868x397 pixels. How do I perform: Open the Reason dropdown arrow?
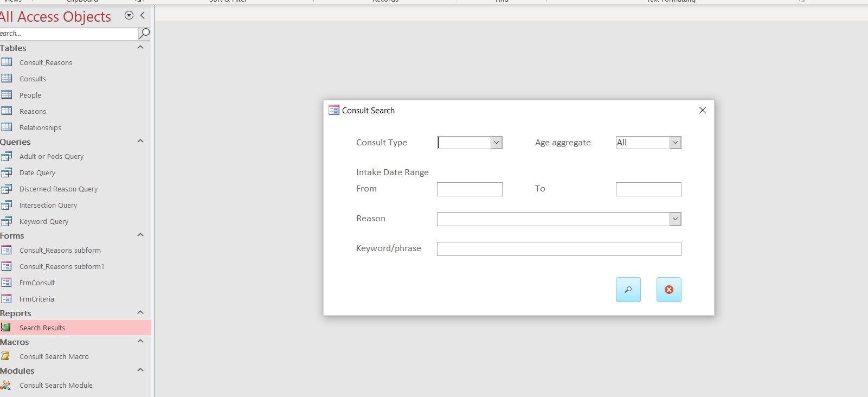[x=675, y=219]
